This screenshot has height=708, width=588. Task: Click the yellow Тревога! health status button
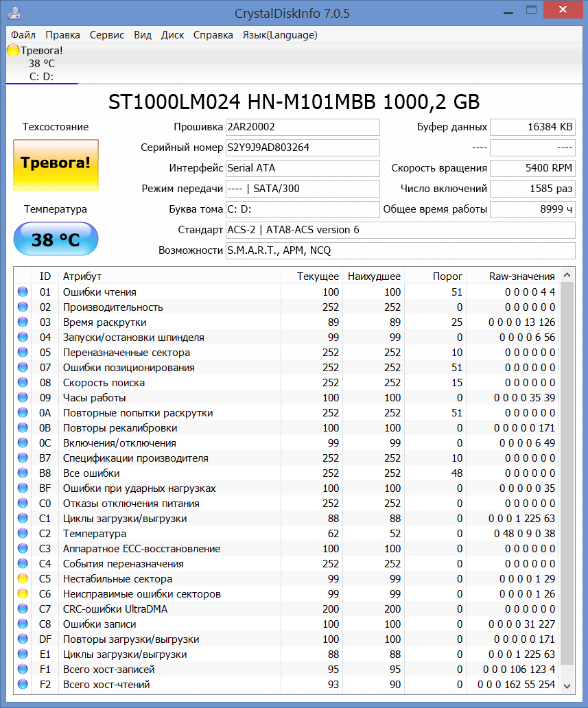(56, 165)
